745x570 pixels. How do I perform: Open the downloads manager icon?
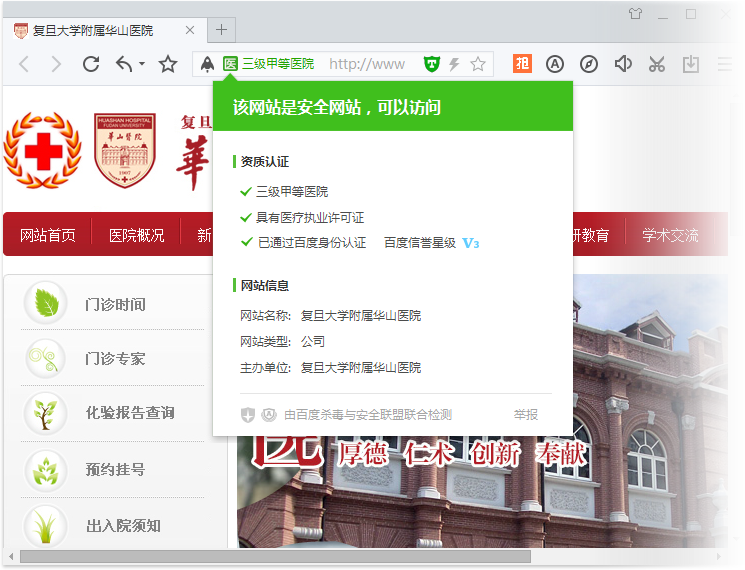690,64
